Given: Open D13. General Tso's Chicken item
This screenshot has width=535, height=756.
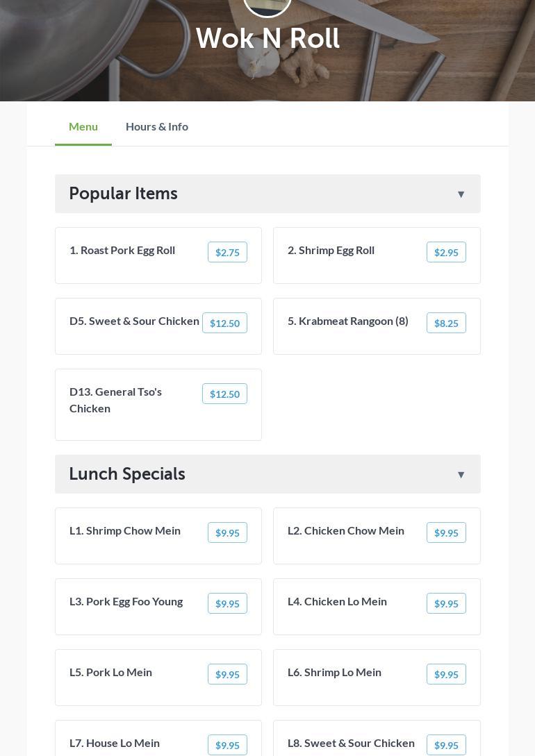Looking at the screenshot, I should tap(115, 400).
